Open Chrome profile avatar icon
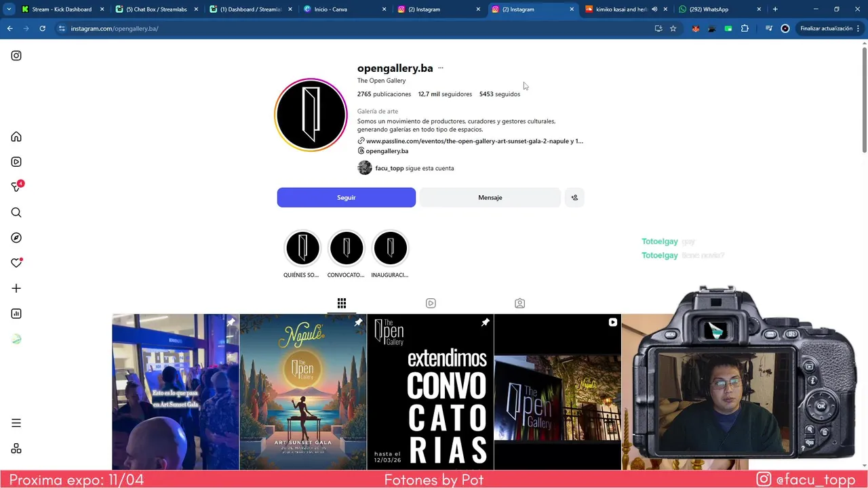This screenshot has width=868, height=488. 785,28
